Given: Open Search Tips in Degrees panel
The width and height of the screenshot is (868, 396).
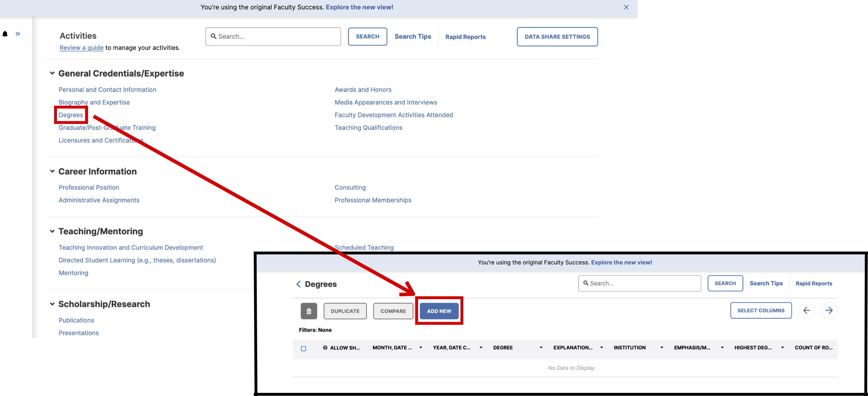Looking at the screenshot, I should pos(766,283).
